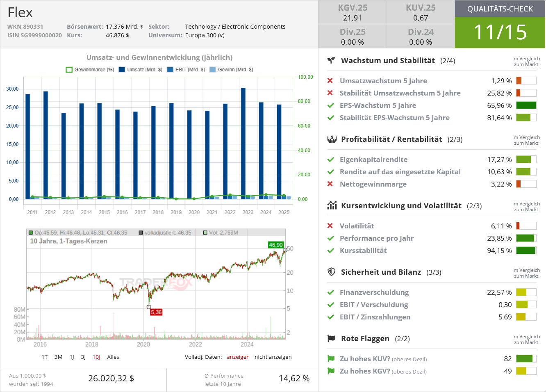Click the Flex company title

pyautogui.click(x=20, y=13)
